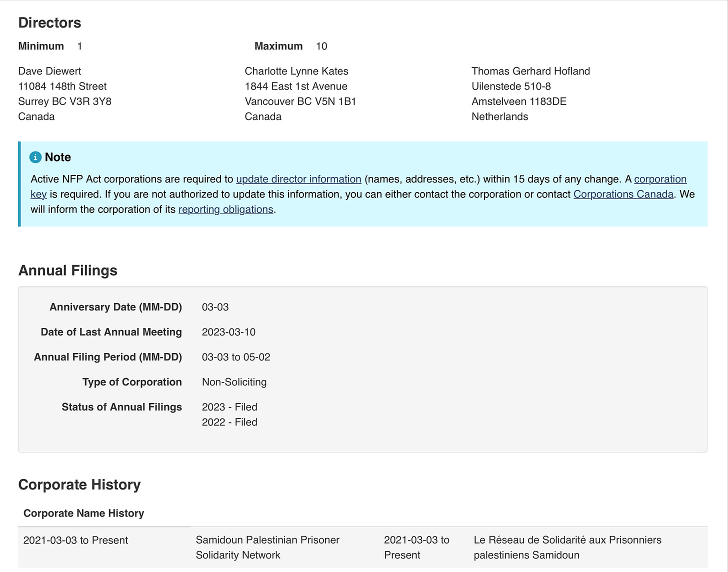Click Annual Filing Period (MM-DD) label
Viewport: 728px width, 572px height.
[107, 357]
